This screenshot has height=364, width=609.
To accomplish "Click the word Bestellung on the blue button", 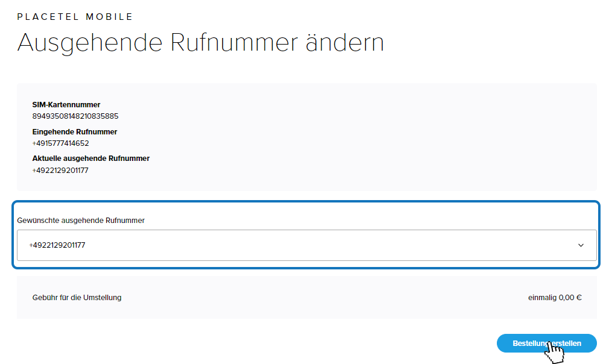I will (x=530, y=344).
